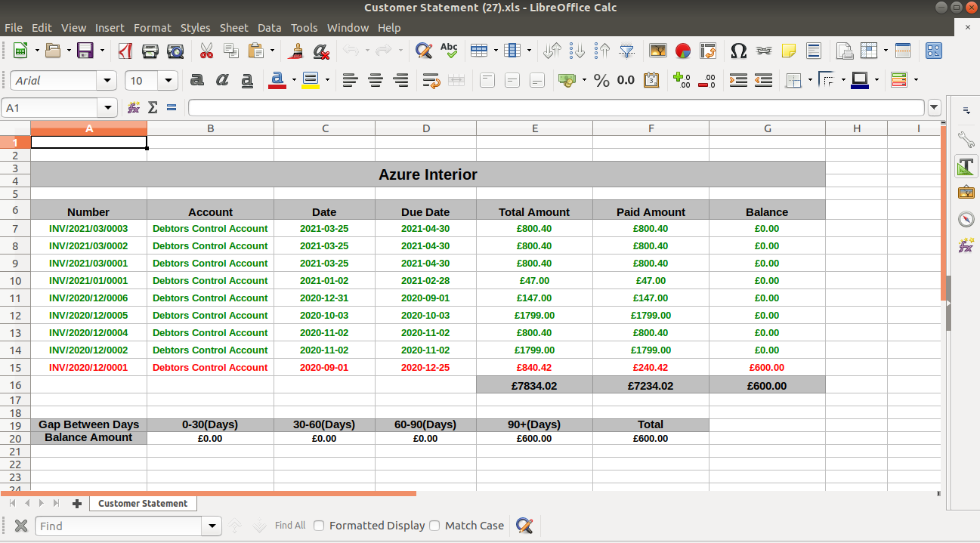980x543 pixels.
Task: Enable Match Case checkbox
Action: click(434, 526)
